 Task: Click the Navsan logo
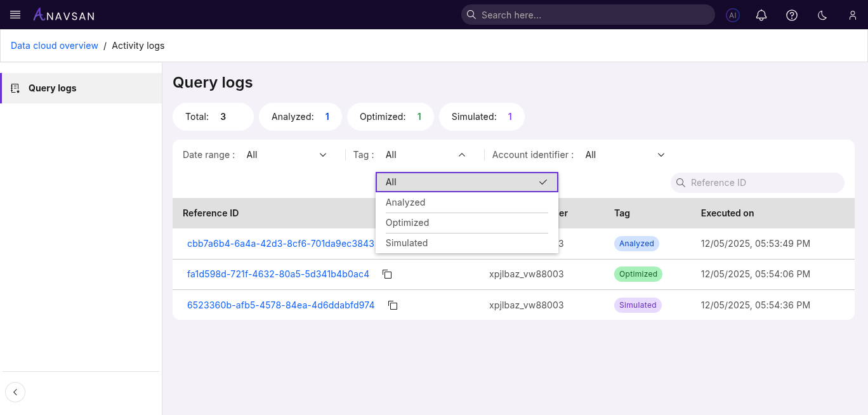[64, 15]
